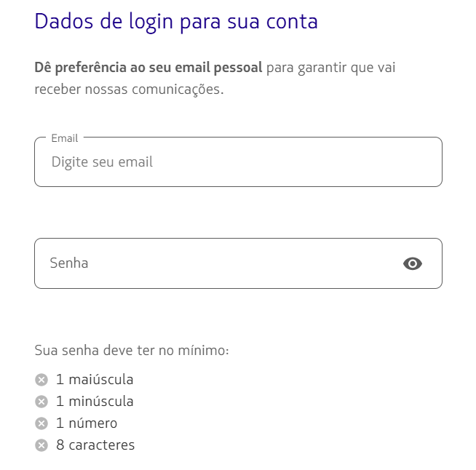The height and width of the screenshot is (470, 476).
Task: Click "Sua senha deve ter no mínimo:" text
Action: (132, 351)
